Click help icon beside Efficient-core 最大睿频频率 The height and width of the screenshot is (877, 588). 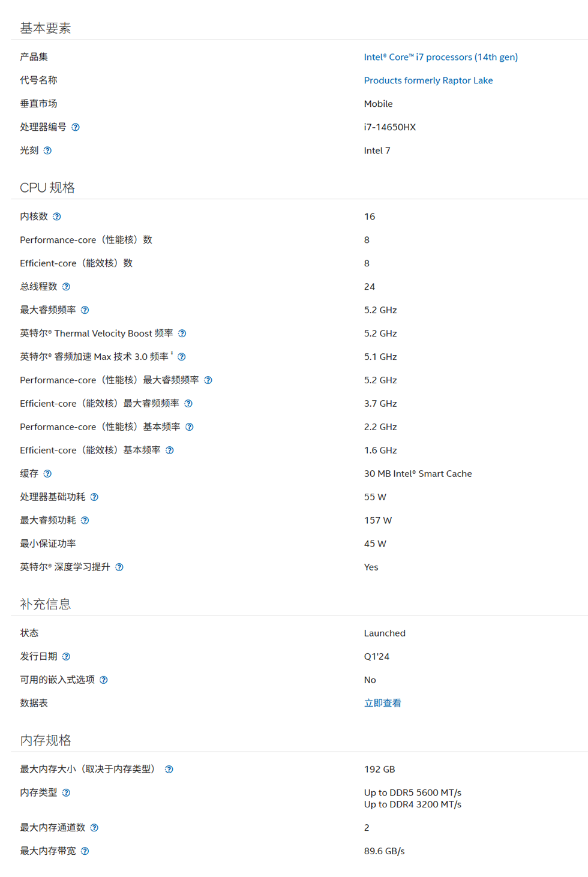tap(188, 404)
